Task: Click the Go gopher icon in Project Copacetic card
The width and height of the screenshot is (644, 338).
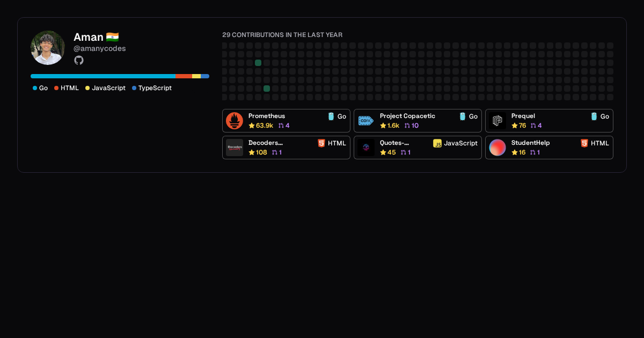Action: (463, 116)
